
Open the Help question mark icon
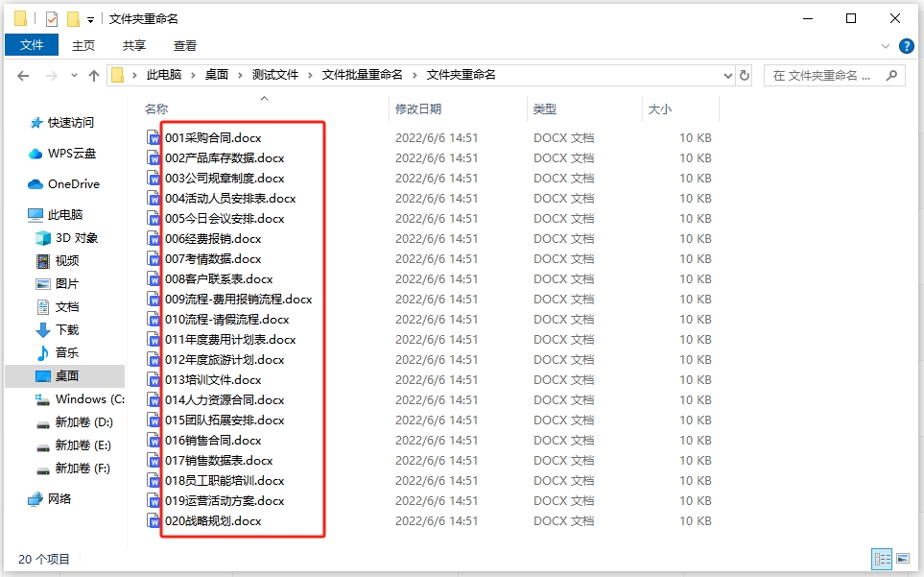(907, 45)
